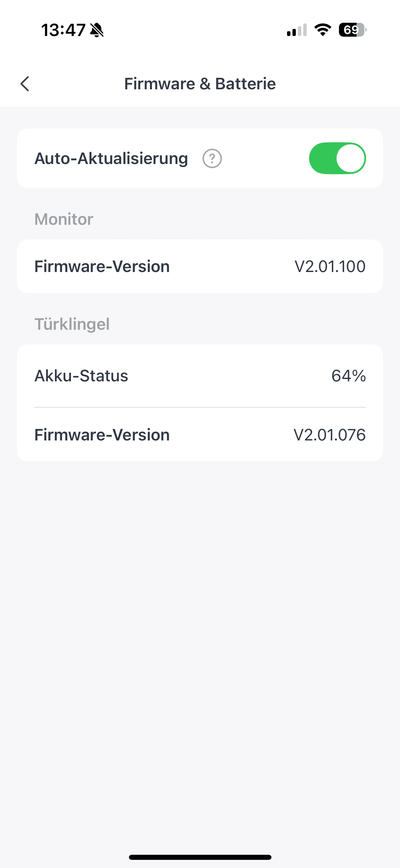Select the Türklingel Firmware-Version label
This screenshot has width=400, height=868.
pos(102,435)
